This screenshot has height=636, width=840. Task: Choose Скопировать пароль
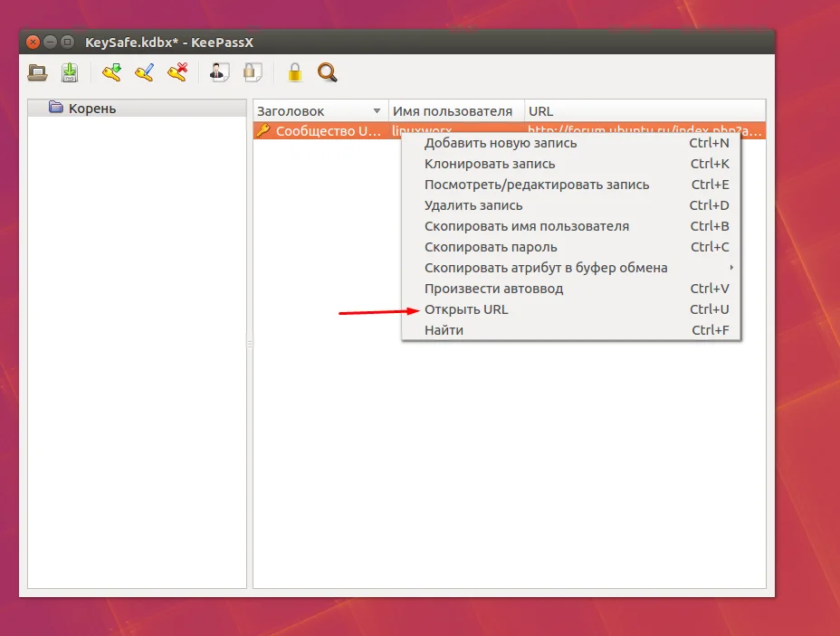pos(571,247)
